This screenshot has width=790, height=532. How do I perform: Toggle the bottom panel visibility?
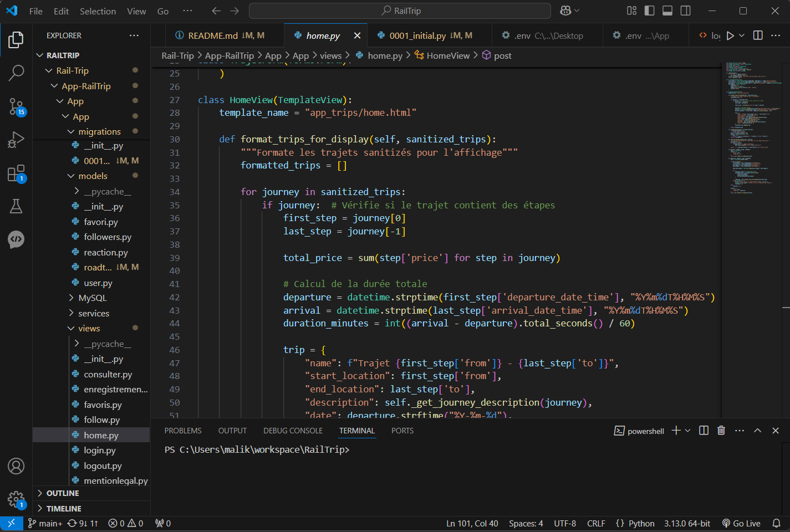667,11
